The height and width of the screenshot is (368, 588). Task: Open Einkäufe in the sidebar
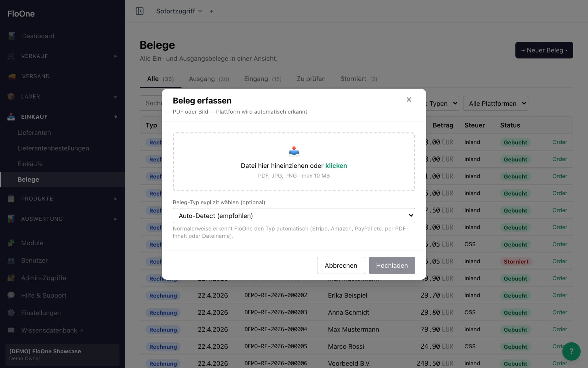pos(30,164)
